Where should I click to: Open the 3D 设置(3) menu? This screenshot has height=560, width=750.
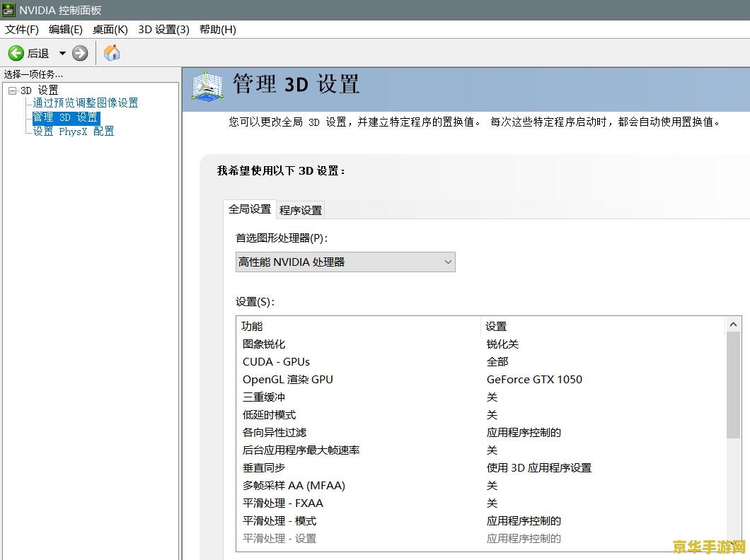click(x=163, y=30)
